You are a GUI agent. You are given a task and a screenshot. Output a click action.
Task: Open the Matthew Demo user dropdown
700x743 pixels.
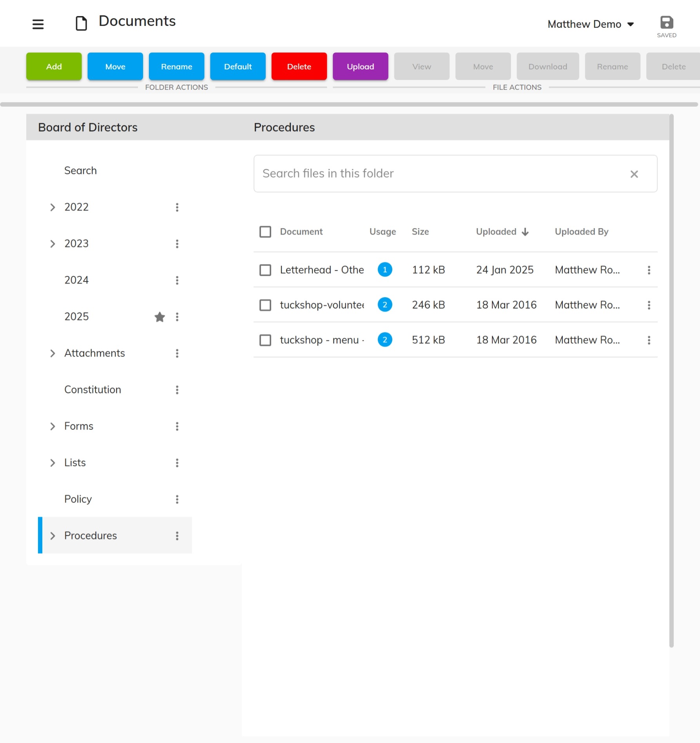(x=590, y=24)
